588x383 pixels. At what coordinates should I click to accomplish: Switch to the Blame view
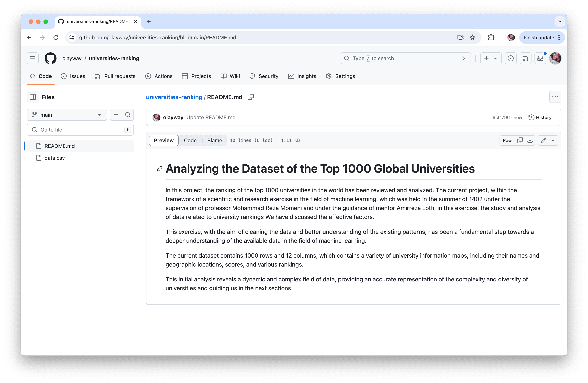[214, 140]
